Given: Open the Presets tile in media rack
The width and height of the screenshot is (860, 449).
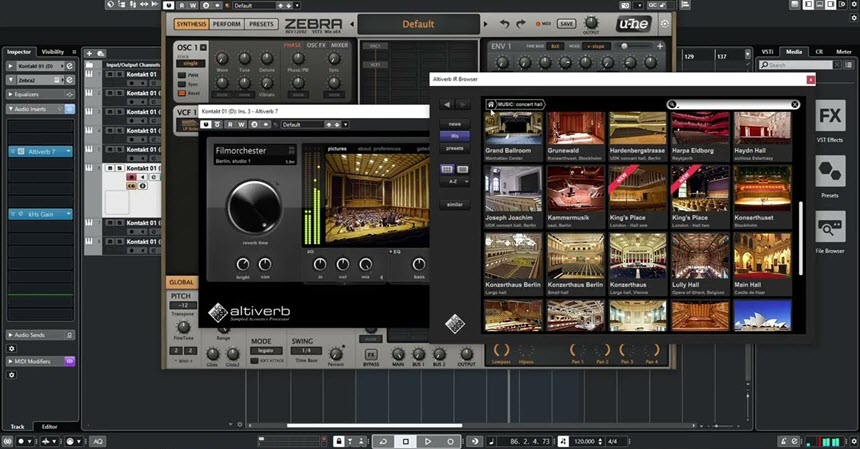Looking at the screenshot, I should [x=830, y=171].
